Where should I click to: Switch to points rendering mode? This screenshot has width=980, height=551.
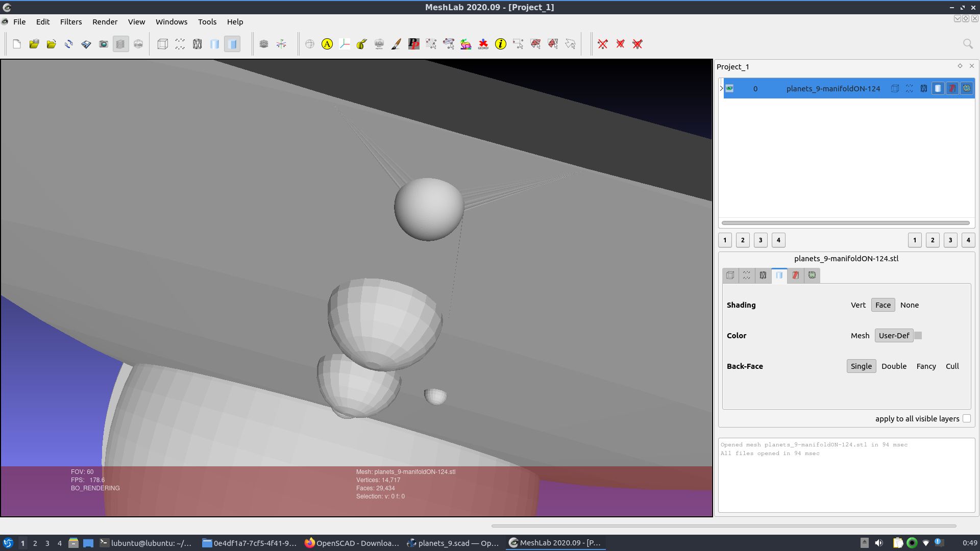tap(180, 44)
